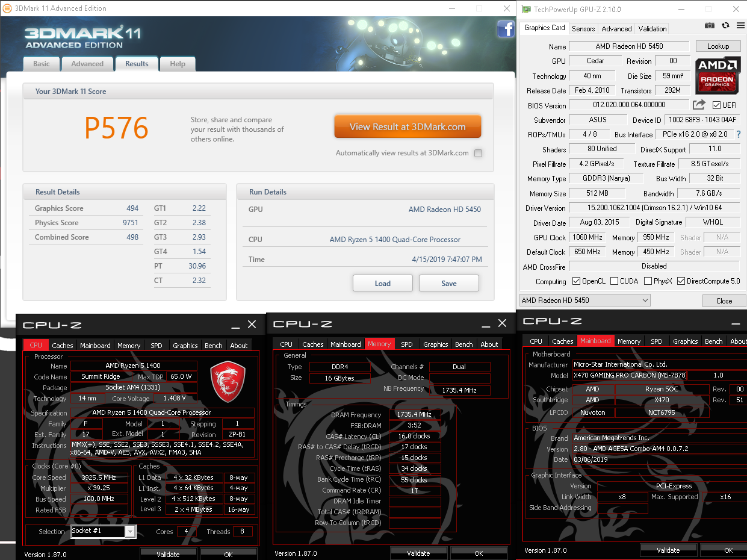The width and height of the screenshot is (747, 560).
Task: Click the Load button in Run Details
Action: coord(383,283)
